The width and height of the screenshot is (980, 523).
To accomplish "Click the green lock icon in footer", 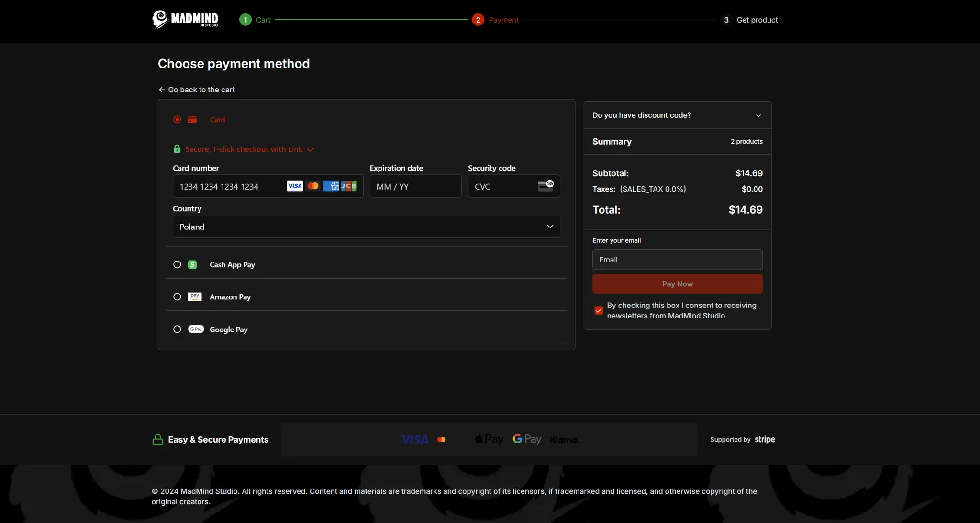I will 157,440.
